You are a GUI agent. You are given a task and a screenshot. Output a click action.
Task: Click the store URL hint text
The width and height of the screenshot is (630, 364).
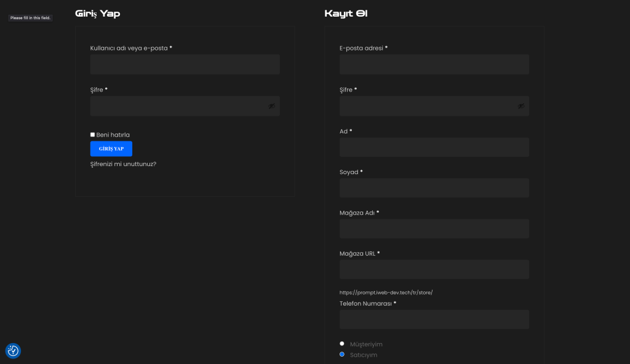(390, 293)
